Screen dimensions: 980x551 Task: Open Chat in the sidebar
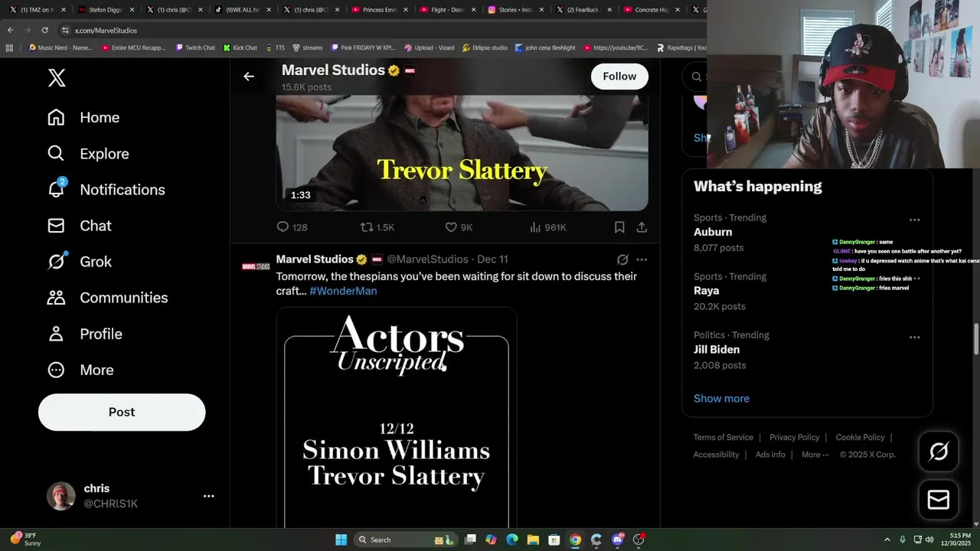coord(79,226)
